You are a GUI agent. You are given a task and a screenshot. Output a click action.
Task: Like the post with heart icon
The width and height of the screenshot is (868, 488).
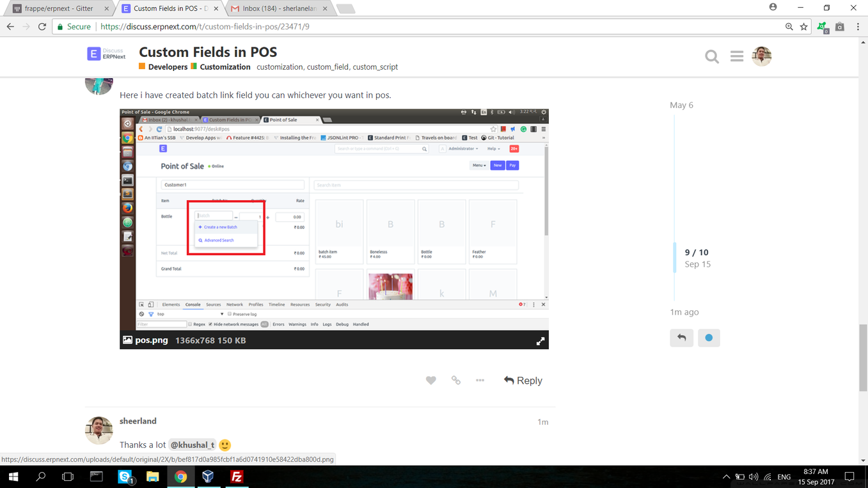click(x=431, y=380)
